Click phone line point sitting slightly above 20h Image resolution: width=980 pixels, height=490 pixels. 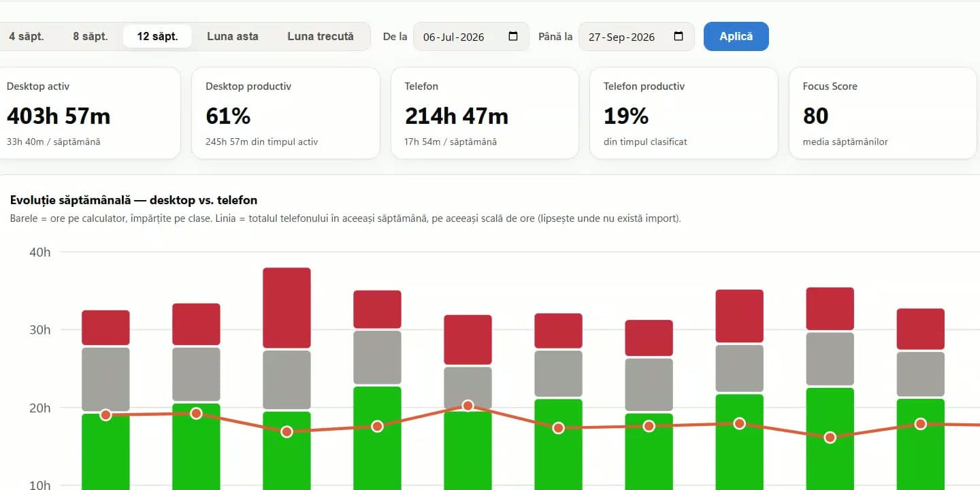pos(468,406)
